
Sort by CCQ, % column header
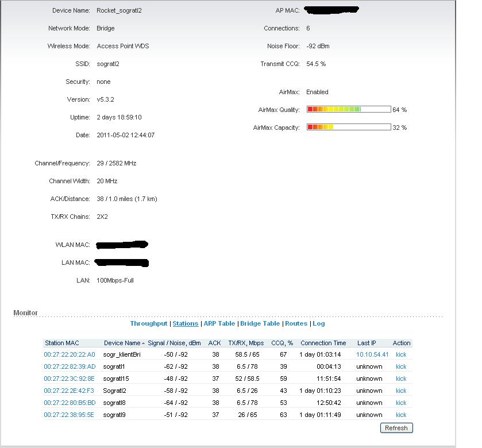[x=282, y=343]
